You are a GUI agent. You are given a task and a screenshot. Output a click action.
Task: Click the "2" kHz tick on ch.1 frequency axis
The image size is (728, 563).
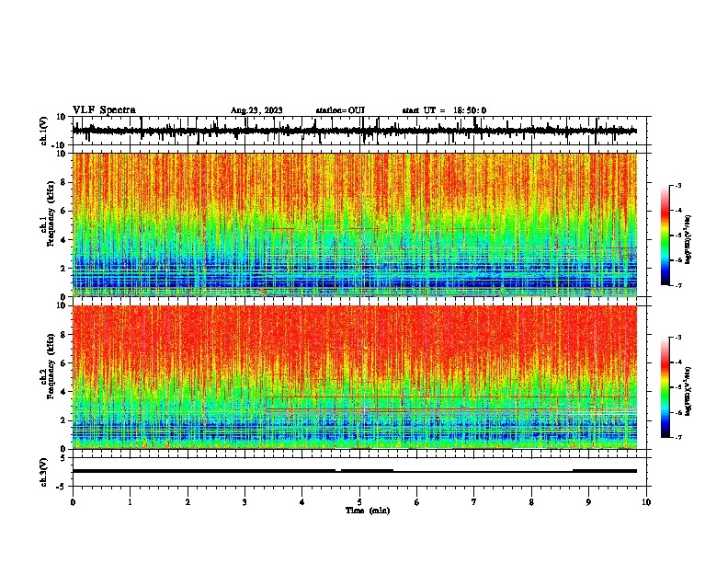(63, 268)
